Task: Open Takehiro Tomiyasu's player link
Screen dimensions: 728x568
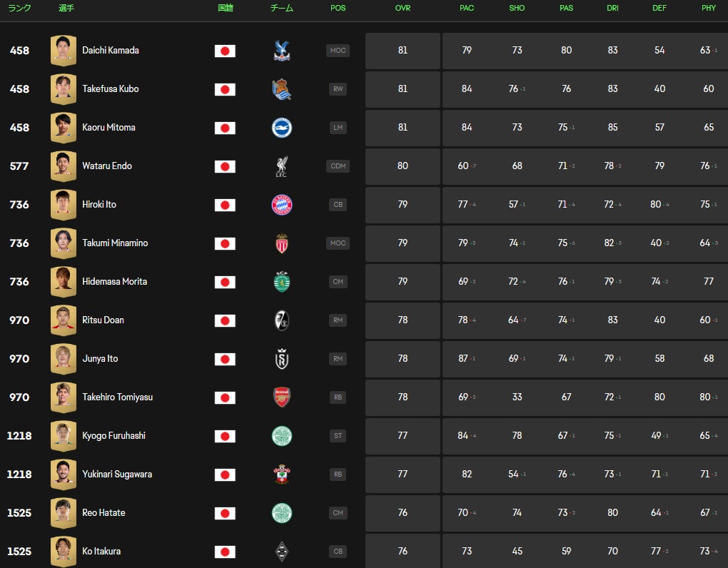Action: (117, 397)
